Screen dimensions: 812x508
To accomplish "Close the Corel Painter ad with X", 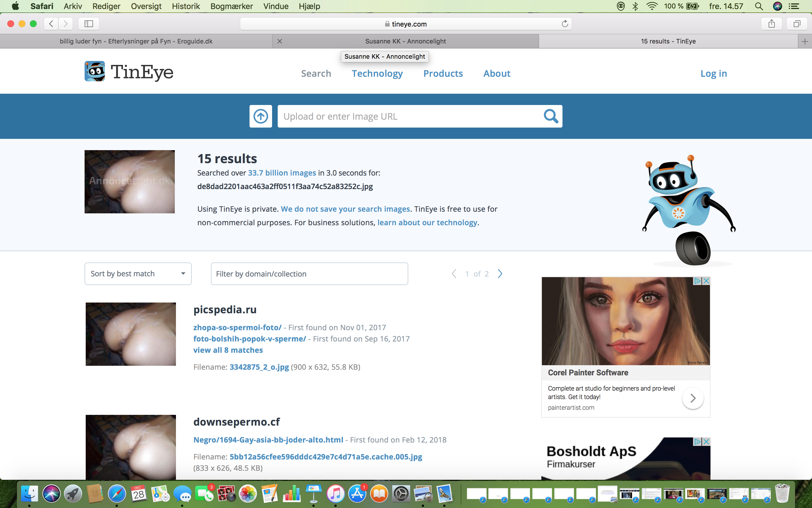I will [706, 281].
